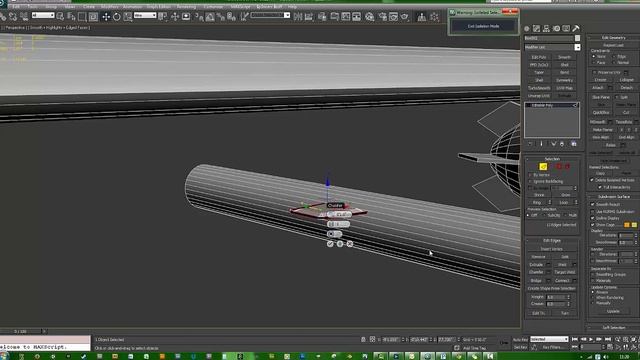Open the selection filter dropdown in toolbar
The height and width of the screenshot is (360, 640).
(x=43, y=16)
